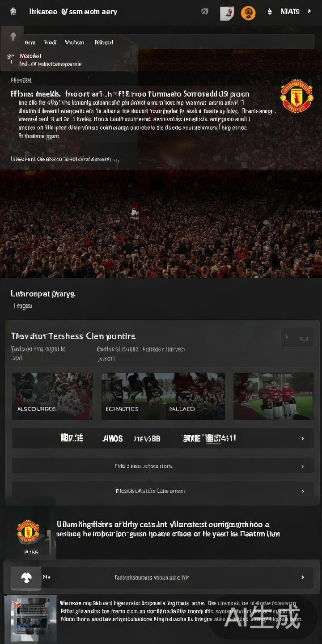Viewport: 322px width, 644px height.
Task: Expand the MATS menu arrow in header
Action: point(309,11)
